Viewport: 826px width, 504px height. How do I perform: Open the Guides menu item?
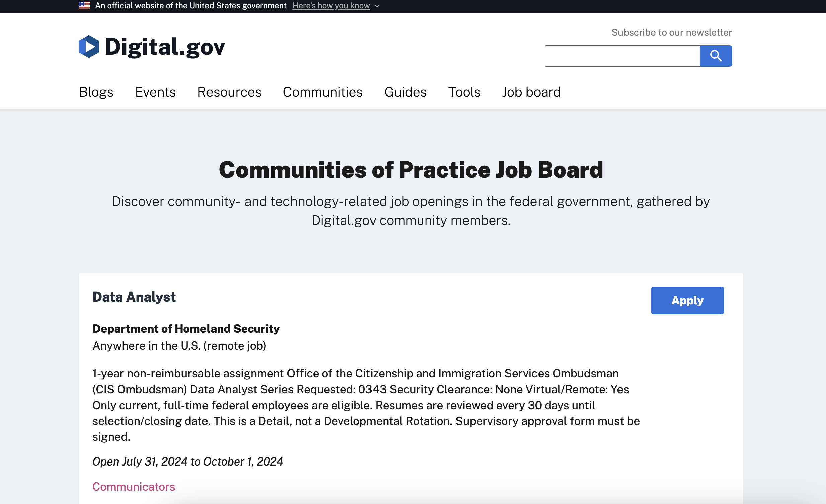pos(405,92)
